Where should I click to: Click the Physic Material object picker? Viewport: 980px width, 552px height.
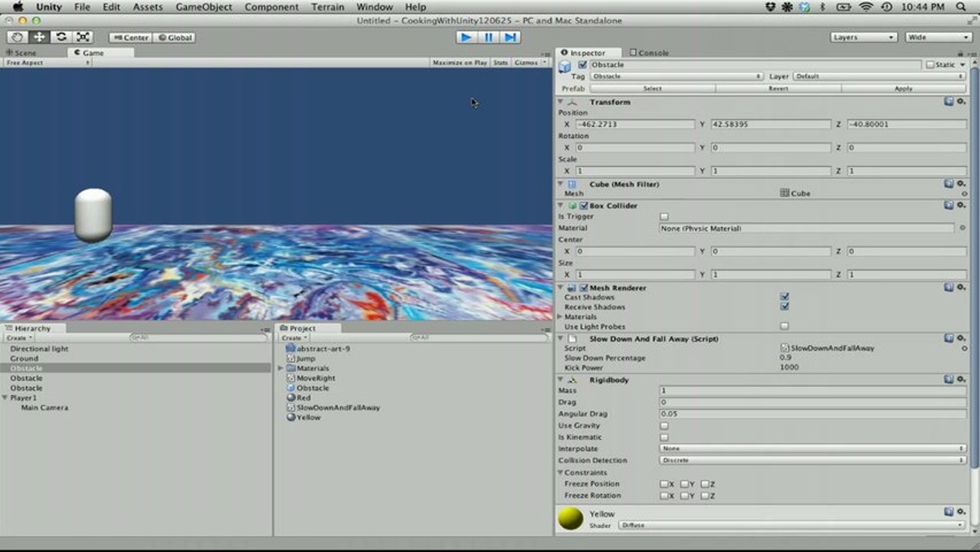[x=962, y=228]
